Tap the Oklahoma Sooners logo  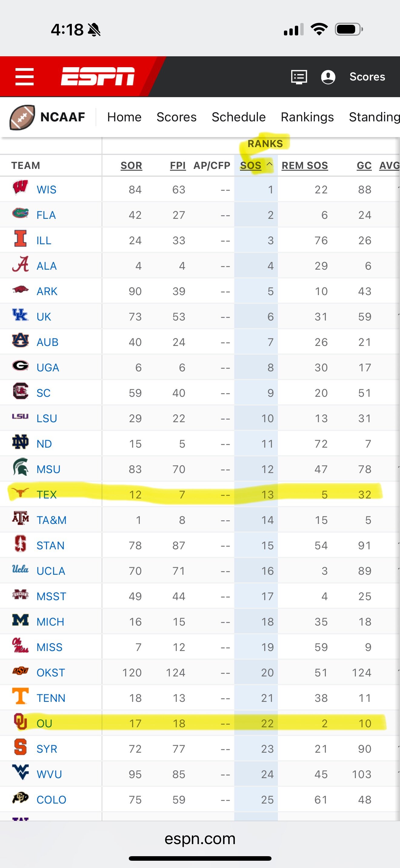coord(20,722)
